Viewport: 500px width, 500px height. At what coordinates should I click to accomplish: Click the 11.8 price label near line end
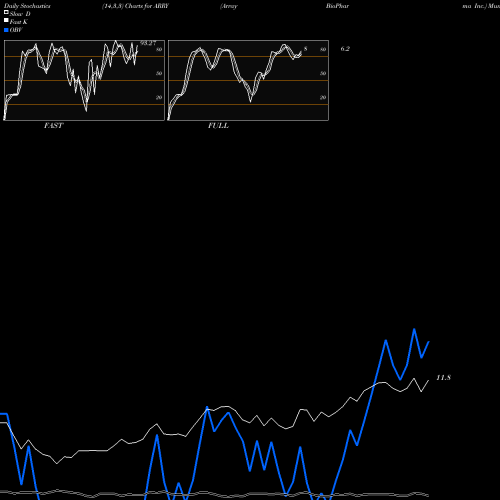[x=443, y=378]
